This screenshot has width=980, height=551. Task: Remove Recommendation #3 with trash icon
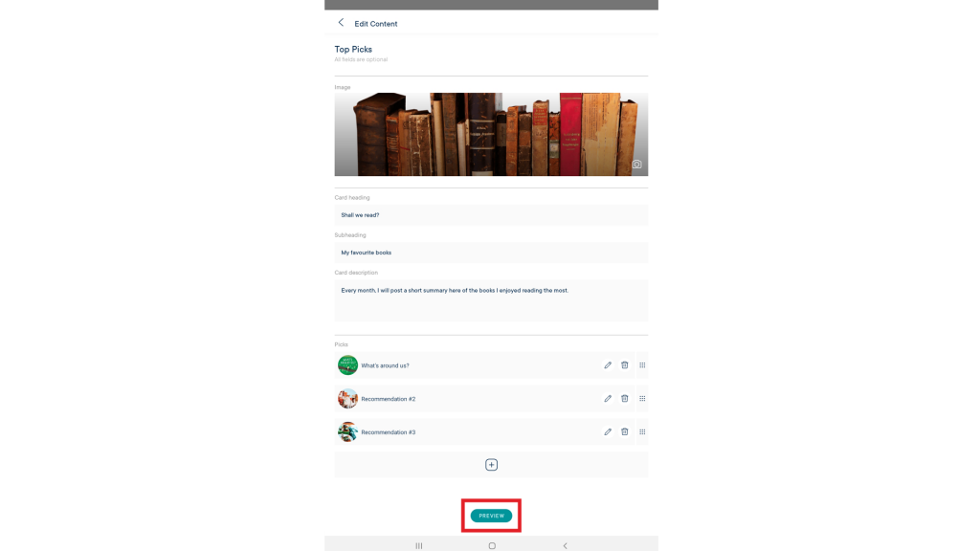pos(624,431)
